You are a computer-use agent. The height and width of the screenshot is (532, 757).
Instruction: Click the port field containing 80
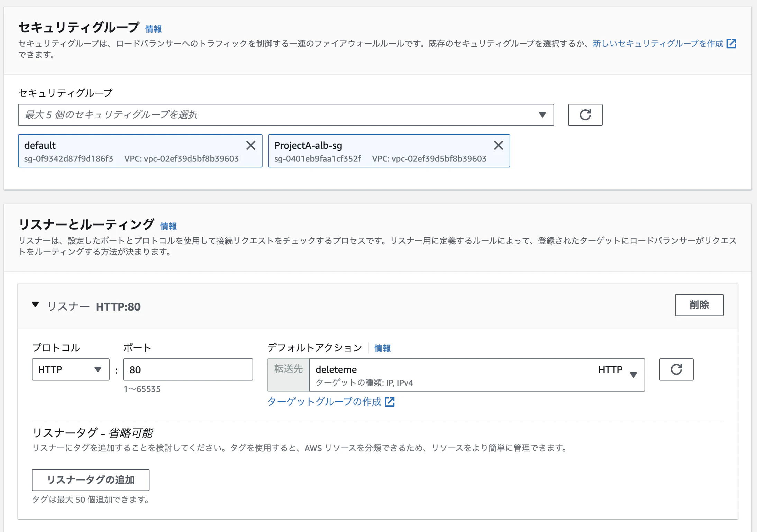tap(188, 369)
